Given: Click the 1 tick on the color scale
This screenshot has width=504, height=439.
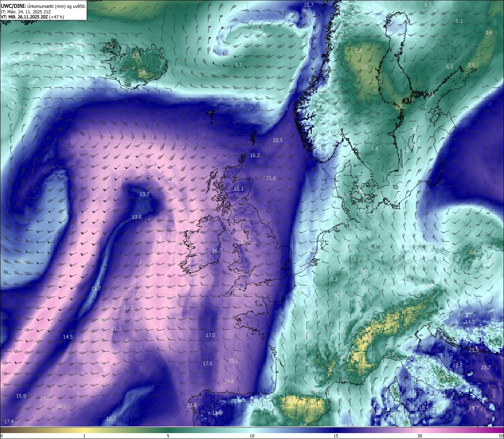Looking at the screenshot, I should pyautogui.click(x=84, y=436).
